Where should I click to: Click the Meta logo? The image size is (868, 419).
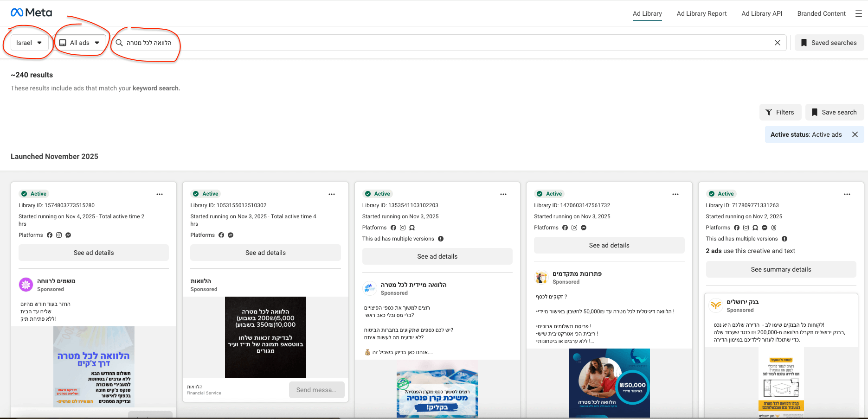[32, 13]
